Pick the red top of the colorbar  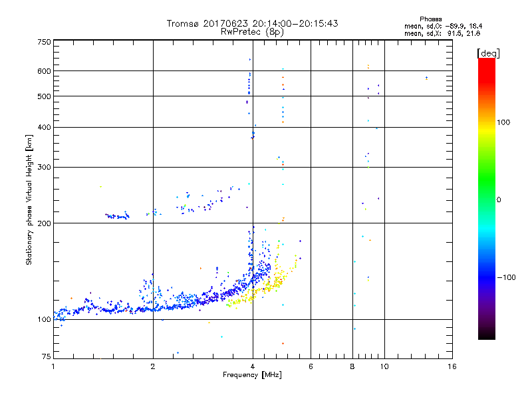[x=487, y=62]
